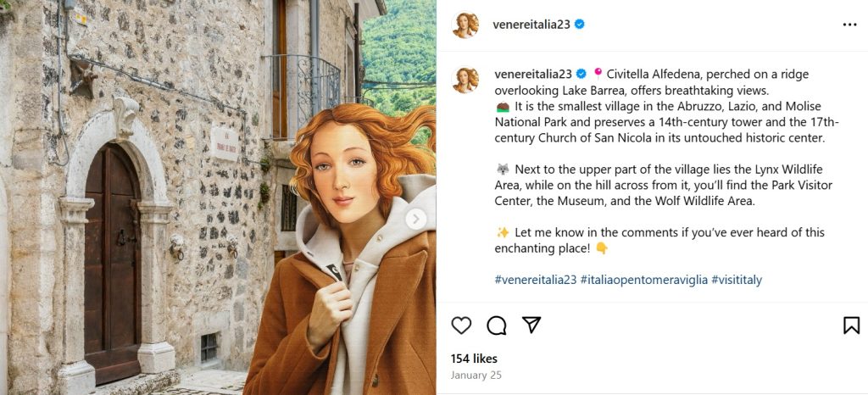Click the verified badge in the caption

click(x=581, y=74)
